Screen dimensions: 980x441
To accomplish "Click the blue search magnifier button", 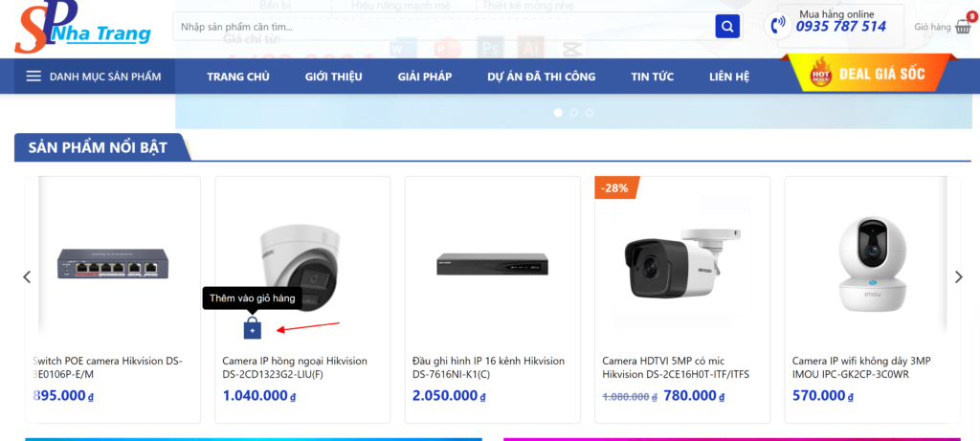I will [727, 27].
